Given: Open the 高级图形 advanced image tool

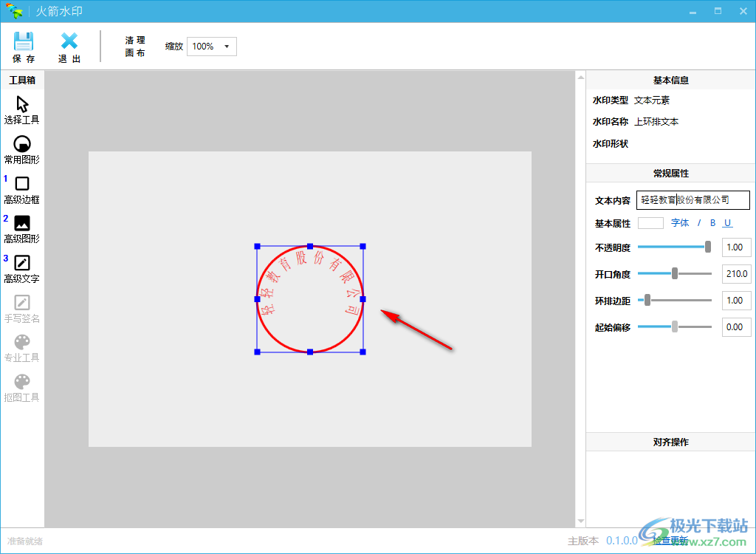Looking at the screenshot, I should coord(22,223).
